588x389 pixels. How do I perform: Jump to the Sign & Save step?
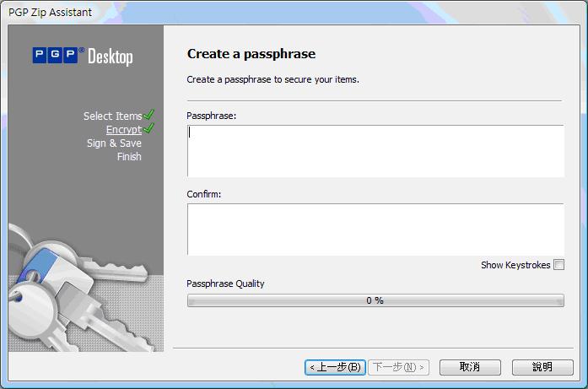click(114, 143)
